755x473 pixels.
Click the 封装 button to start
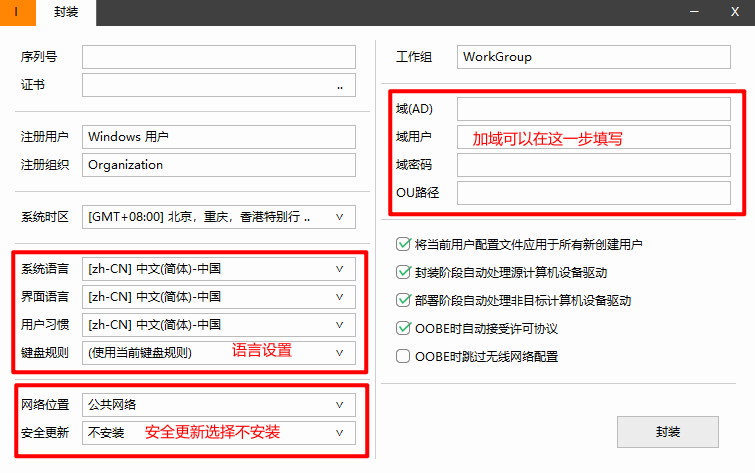click(x=668, y=432)
